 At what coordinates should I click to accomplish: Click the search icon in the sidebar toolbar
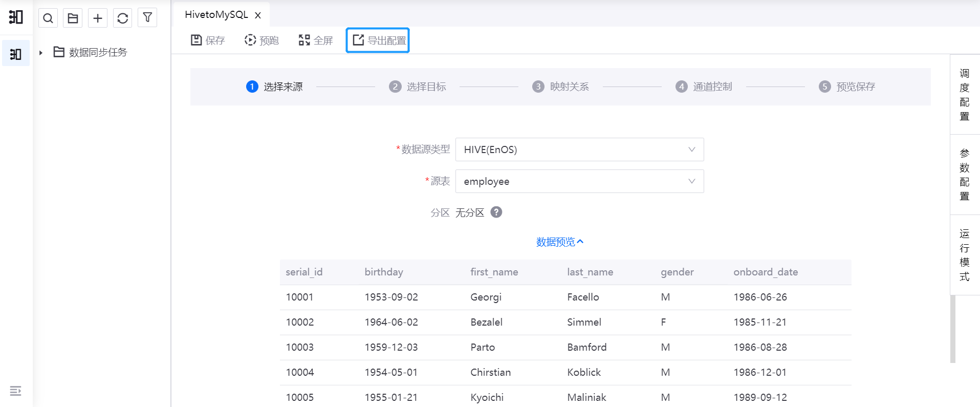[48, 18]
